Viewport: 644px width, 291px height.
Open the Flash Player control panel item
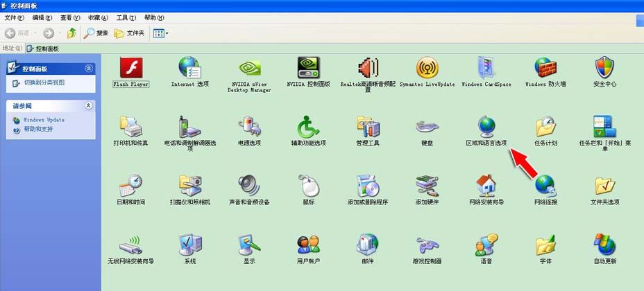(130, 69)
